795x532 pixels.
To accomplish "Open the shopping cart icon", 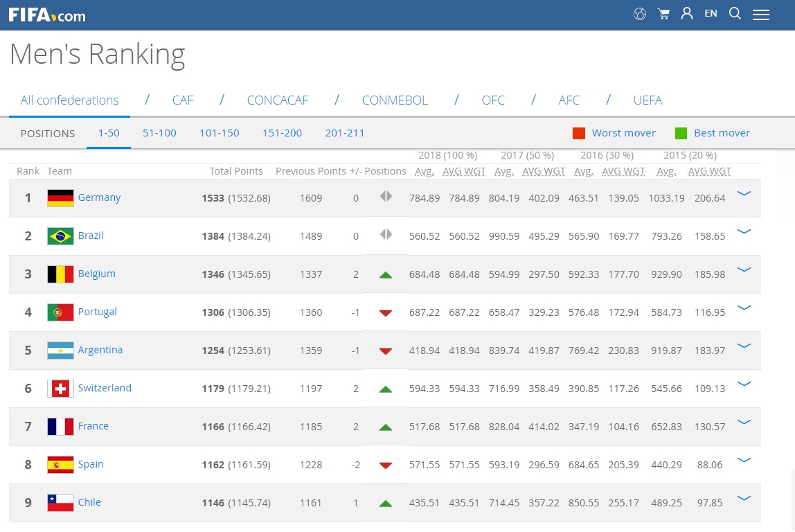I will [663, 14].
